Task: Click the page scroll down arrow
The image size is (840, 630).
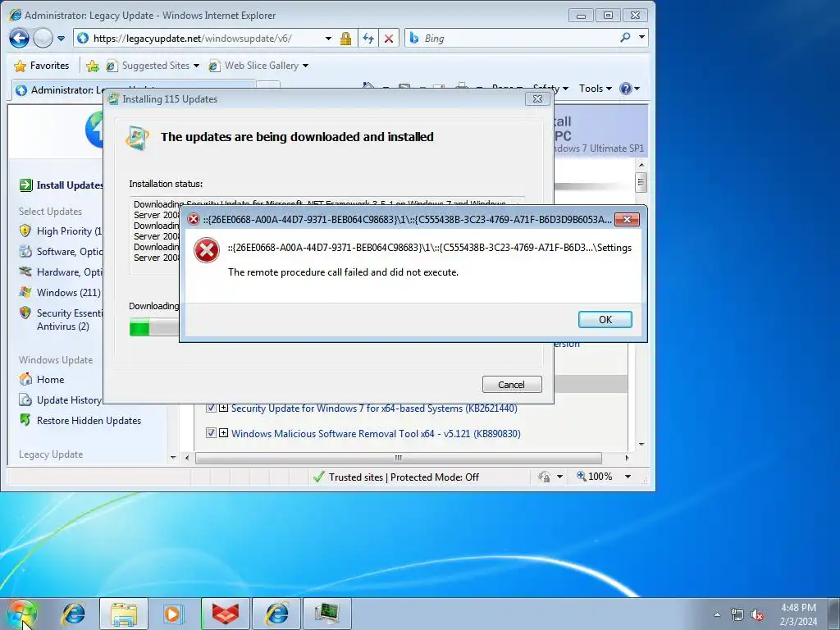Action: coord(641,445)
